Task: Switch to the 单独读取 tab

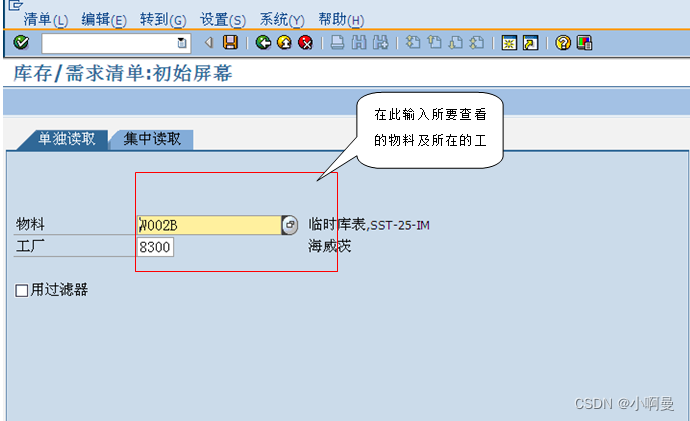Action: click(x=66, y=139)
